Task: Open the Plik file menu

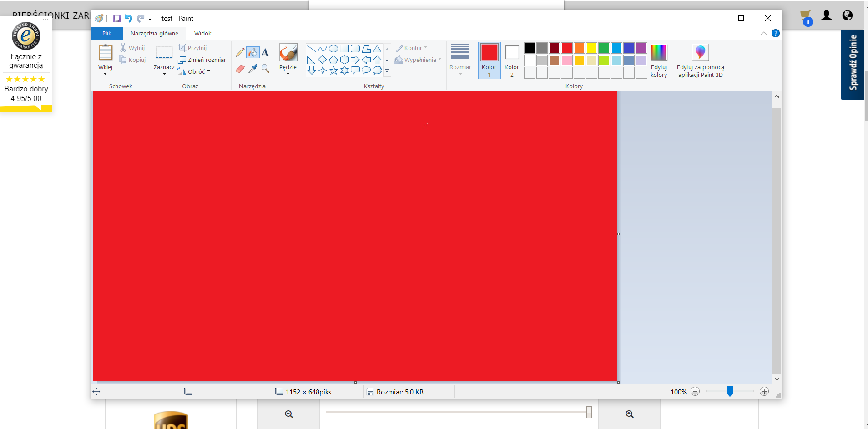Action: pos(107,33)
